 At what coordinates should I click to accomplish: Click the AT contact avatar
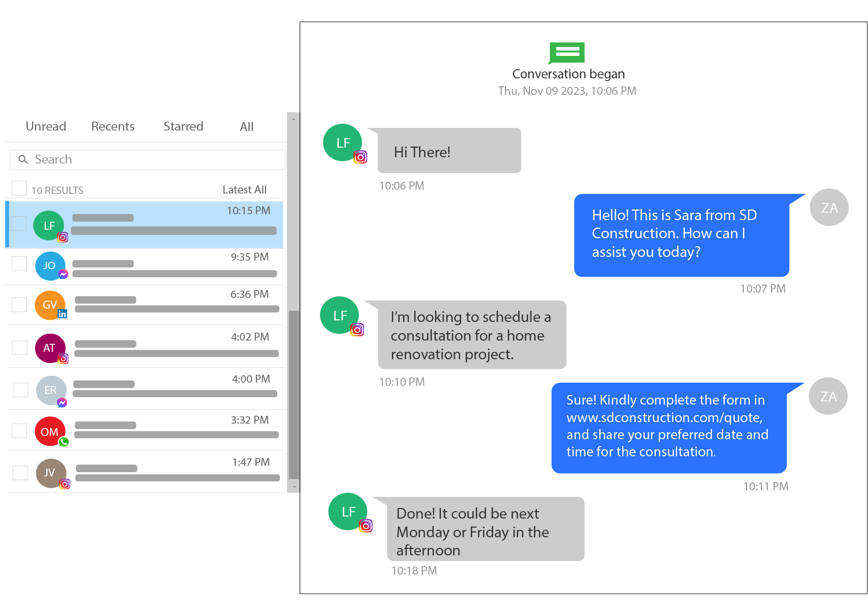(x=50, y=348)
